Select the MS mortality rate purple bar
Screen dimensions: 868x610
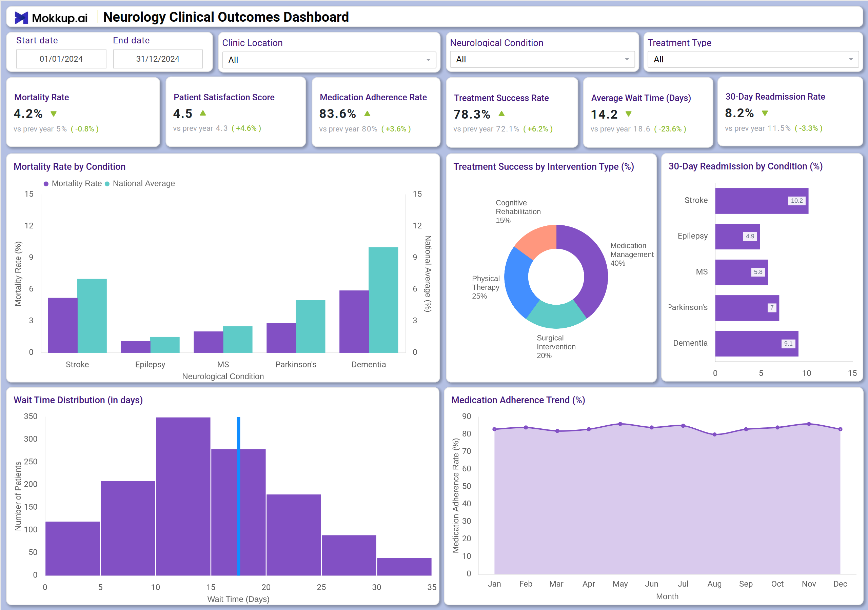208,342
